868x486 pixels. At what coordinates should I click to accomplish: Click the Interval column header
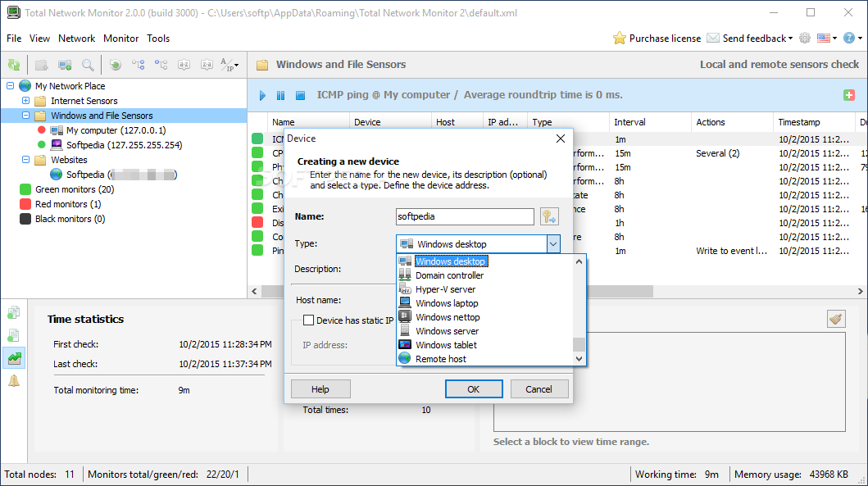651,122
